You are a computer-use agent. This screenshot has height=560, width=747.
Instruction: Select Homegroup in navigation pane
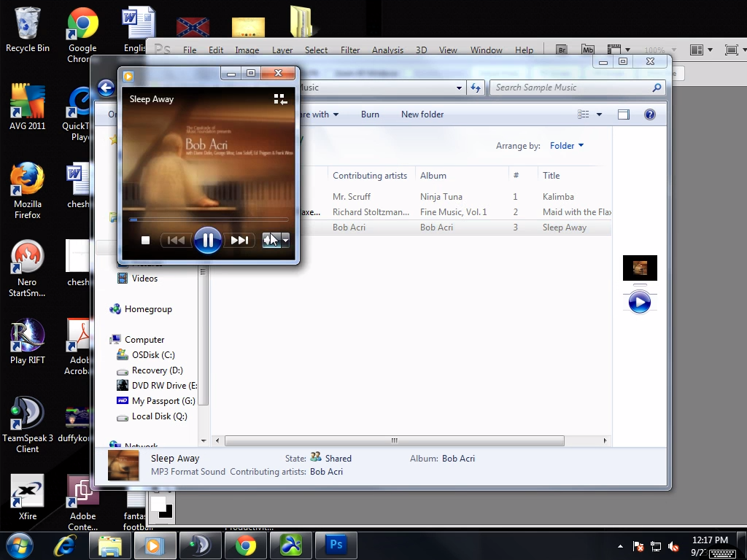pyautogui.click(x=141, y=309)
